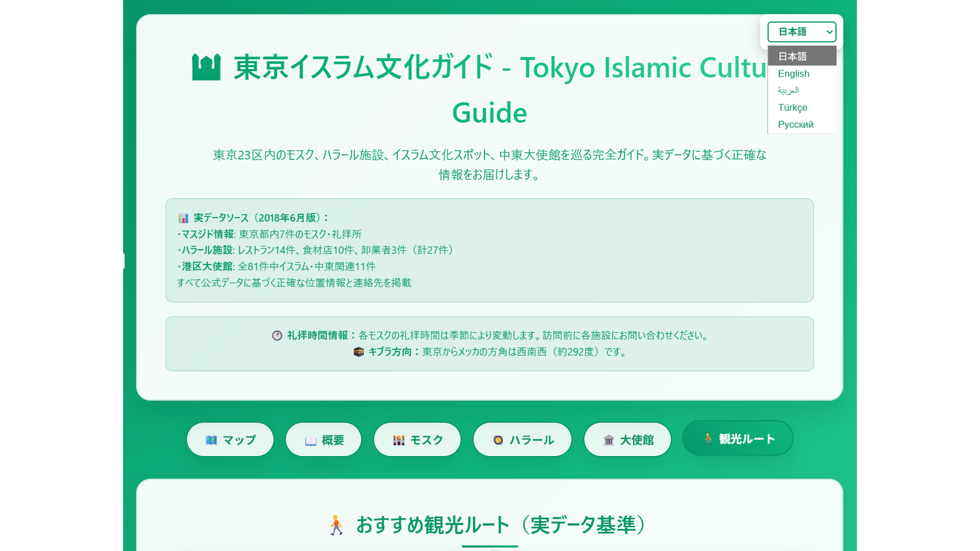Image resolution: width=980 pixels, height=551 pixels.
Task: Click the Kaaba icon by キブラ方向
Action: point(359,352)
